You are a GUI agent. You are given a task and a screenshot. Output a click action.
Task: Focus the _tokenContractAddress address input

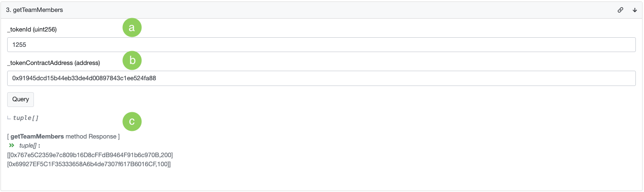[321, 78]
